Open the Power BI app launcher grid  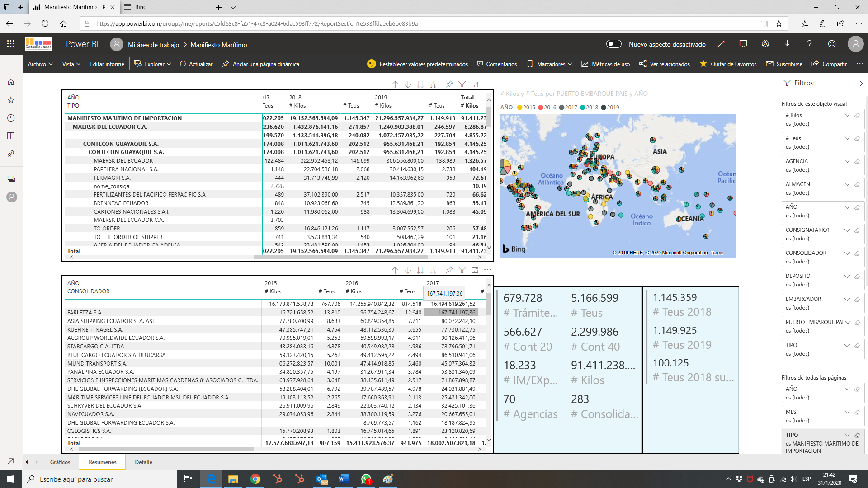11,44
